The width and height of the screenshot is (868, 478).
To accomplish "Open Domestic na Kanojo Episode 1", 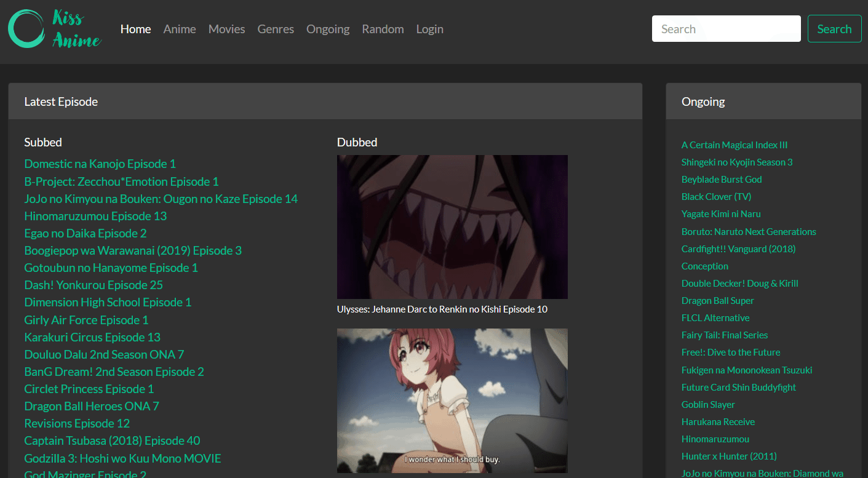I will click(100, 164).
